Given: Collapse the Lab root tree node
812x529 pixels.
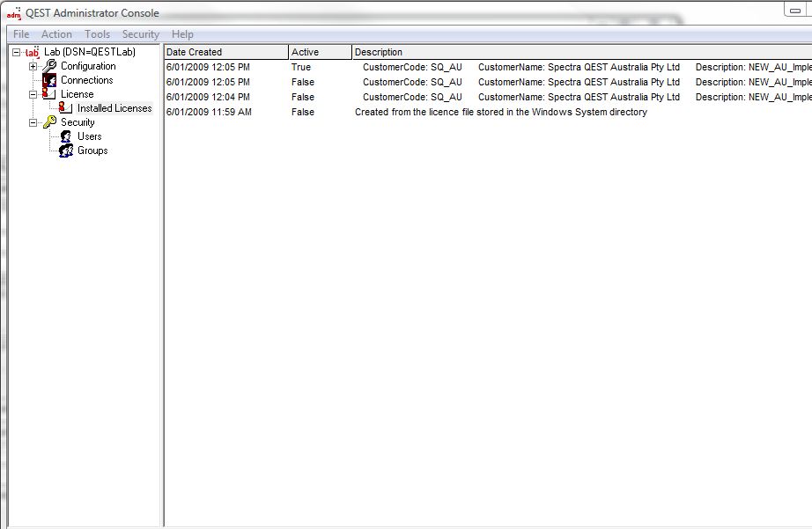Looking at the screenshot, I should click(17, 53).
